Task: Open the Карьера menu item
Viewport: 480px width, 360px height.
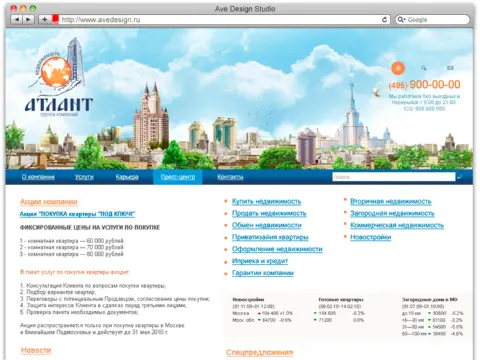Action: (x=127, y=177)
